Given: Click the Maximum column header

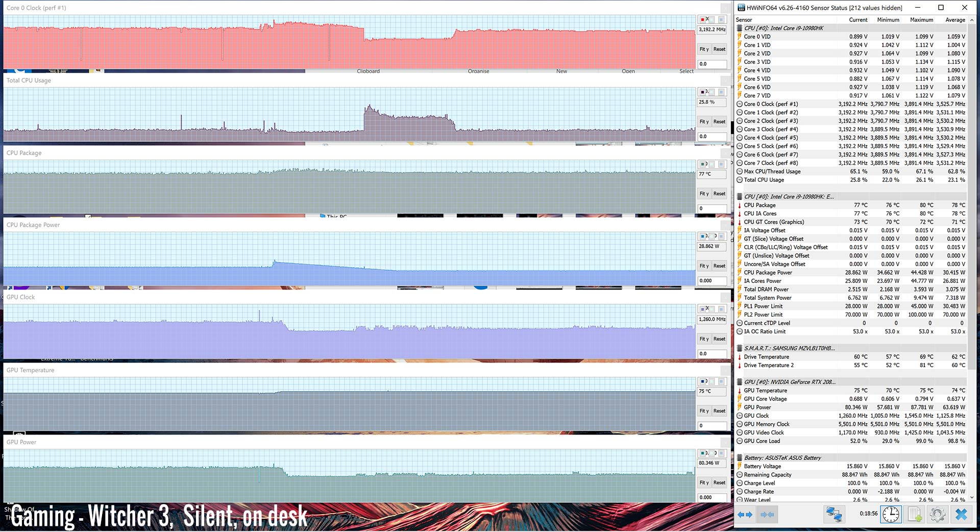Looking at the screenshot, I should 921,20.
